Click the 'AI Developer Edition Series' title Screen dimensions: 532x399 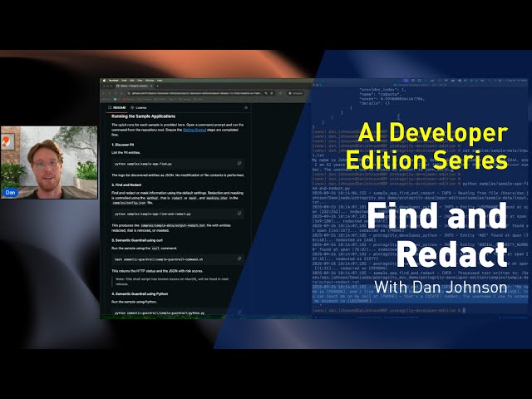click(426, 146)
